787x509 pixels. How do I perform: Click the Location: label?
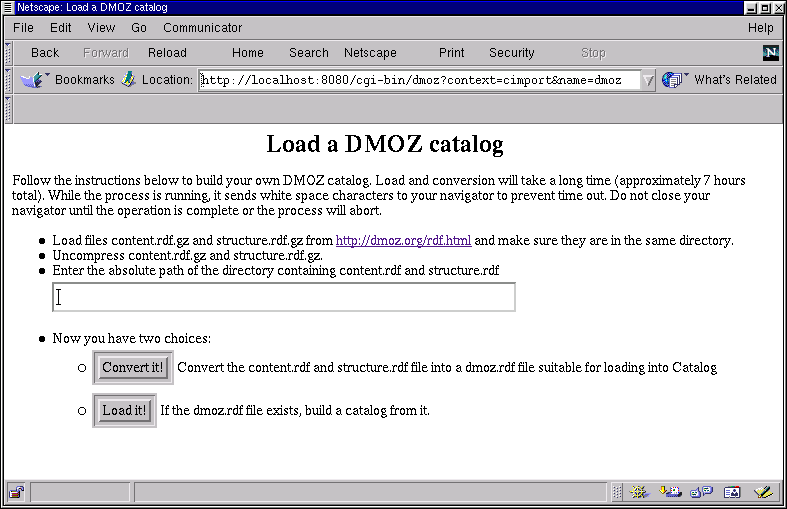tap(167, 80)
